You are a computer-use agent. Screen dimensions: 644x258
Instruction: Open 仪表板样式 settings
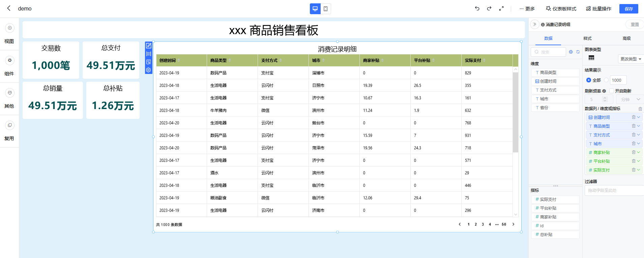[x=561, y=9]
